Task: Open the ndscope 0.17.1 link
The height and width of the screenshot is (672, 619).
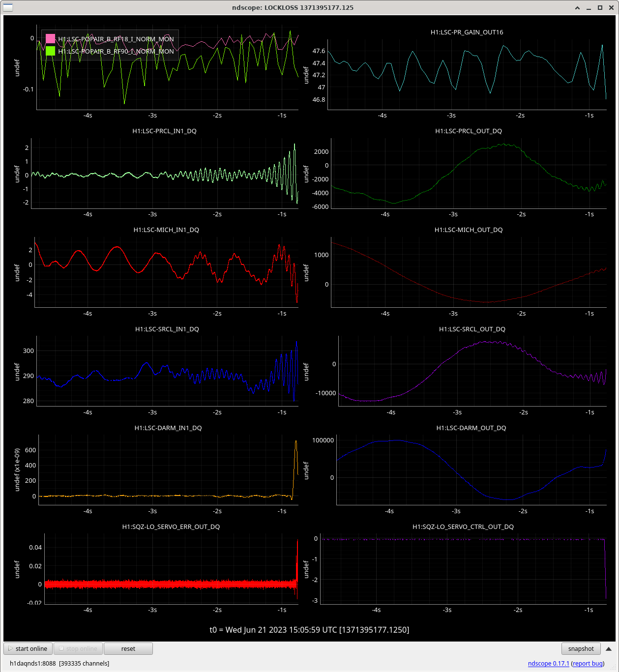Action: pos(548,663)
